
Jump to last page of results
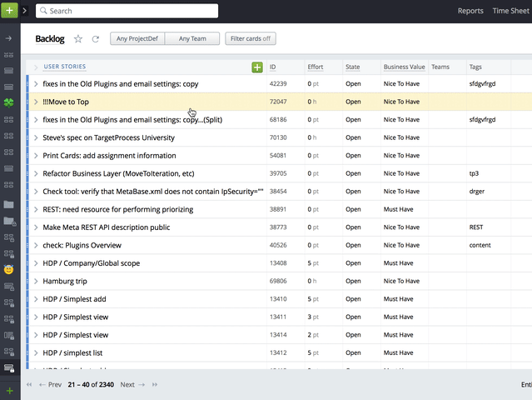tap(155, 384)
